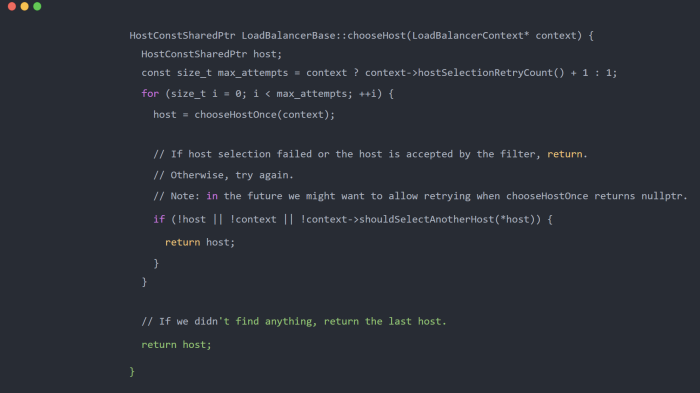This screenshot has width=700, height=393.
Task: Click the comment 'If we didn't find anything'
Action: pos(238,322)
